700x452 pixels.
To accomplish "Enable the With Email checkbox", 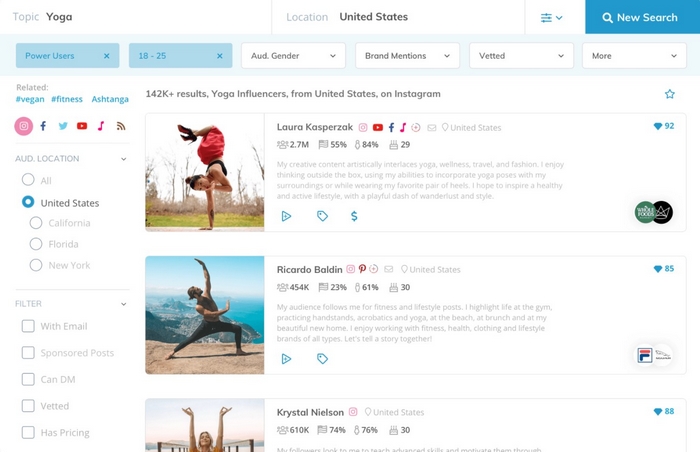I will coord(28,326).
